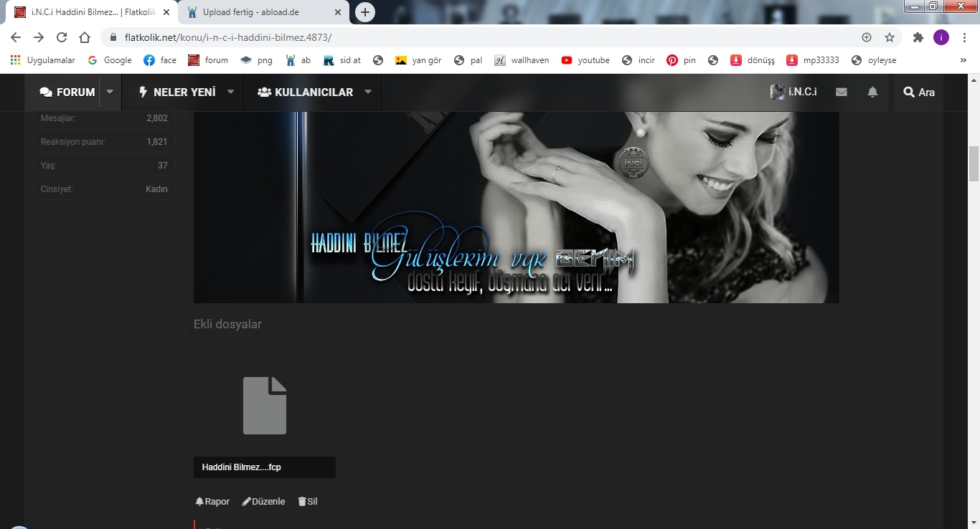The height and width of the screenshot is (529, 980).
Task: Expand the KULLANICILAR dropdown arrow
Action: pos(368,92)
